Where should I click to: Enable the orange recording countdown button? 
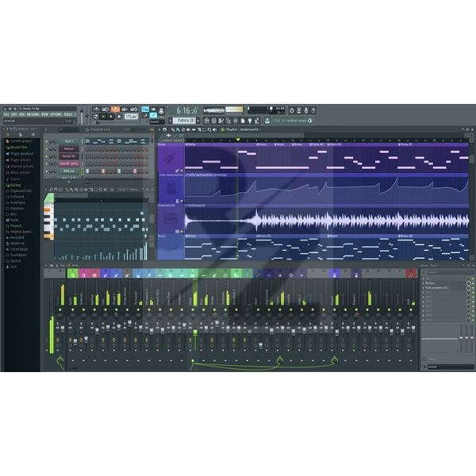pyautogui.click(x=115, y=109)
